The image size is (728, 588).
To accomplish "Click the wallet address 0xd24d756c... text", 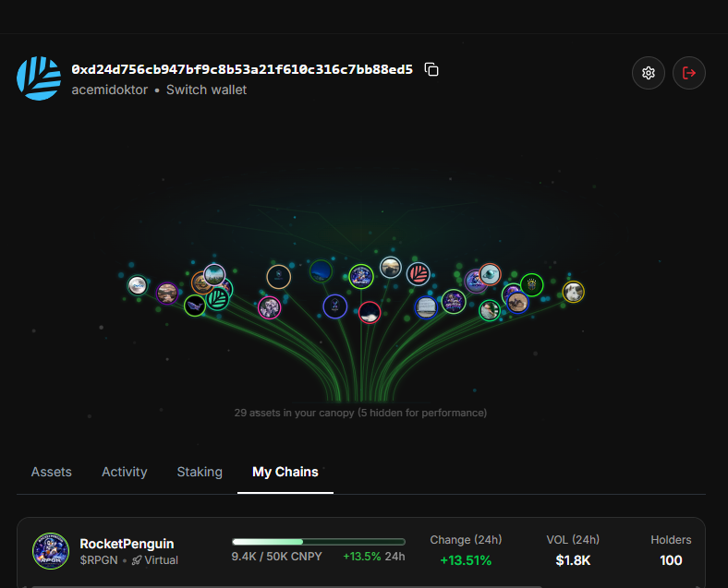I will click(x=242, y=69).
